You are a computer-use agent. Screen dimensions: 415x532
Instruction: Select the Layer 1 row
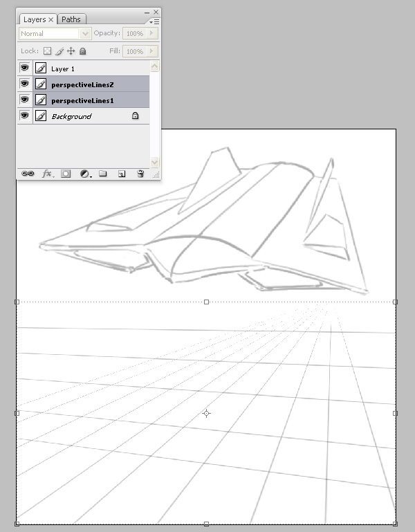(83, 68)
